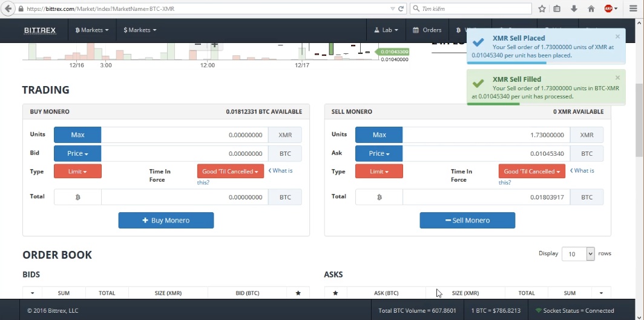Click Max button in Buy Monero panel

point(77,135)
